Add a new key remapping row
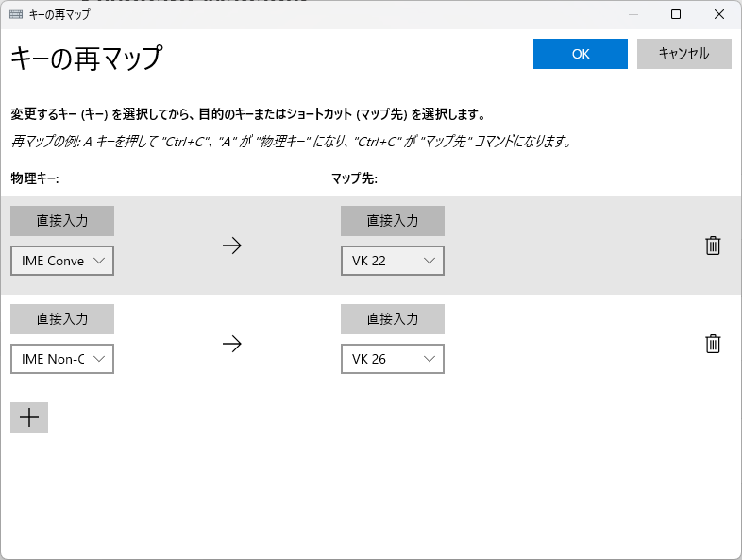Image resolution: width=742 pixels, height=560 pixels. click(x=29, y=417)
